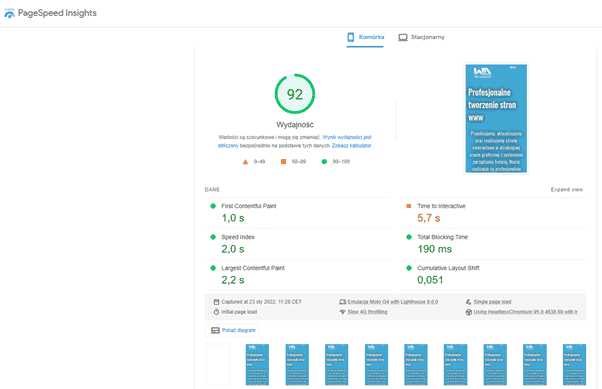Click the orange square beside Time to Interactive

point(408,206)
